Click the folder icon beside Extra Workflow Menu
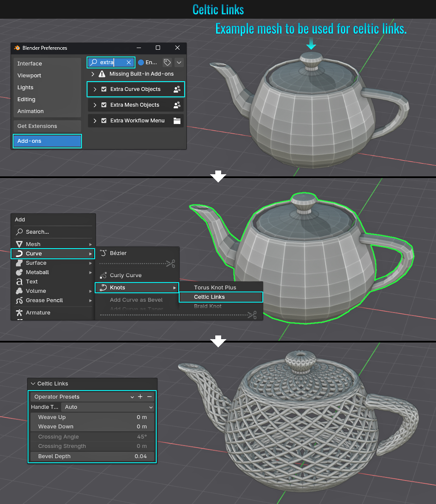The image size is (436, 504). click(x=177, y=121)
